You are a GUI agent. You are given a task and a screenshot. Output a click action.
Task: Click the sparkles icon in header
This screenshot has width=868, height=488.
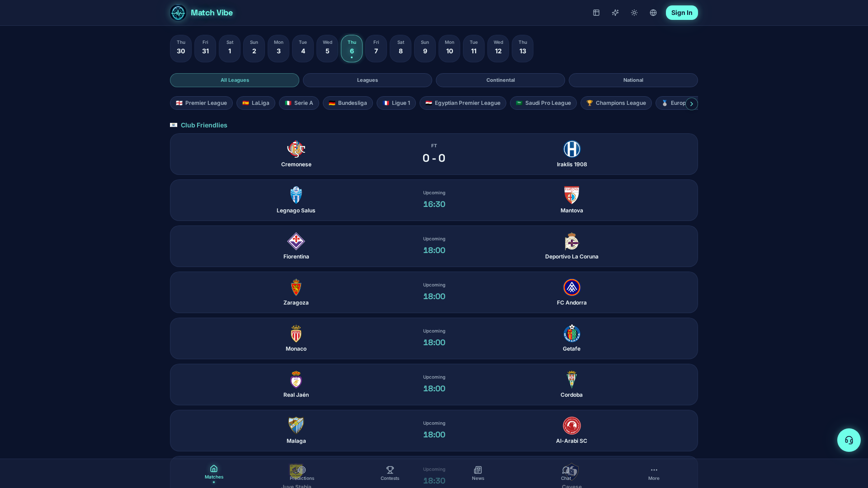tap(615, 13)
